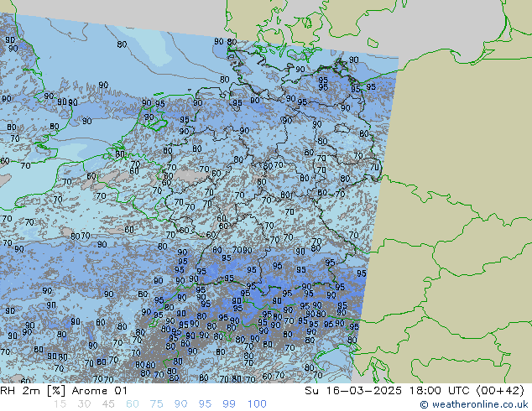Screen dimensions: 532x411
Task: Click legend value 75
Action: point(156,404)
